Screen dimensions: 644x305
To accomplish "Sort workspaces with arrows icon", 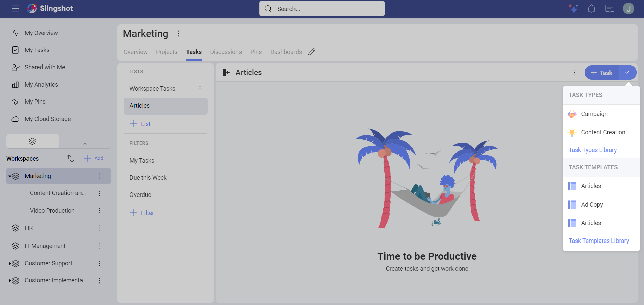I will [x=70, y=158].
